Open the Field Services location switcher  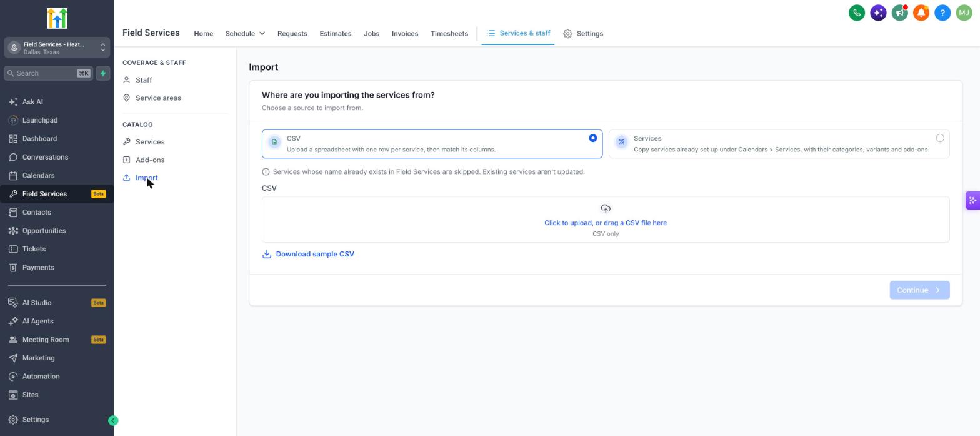pyautogui.click(x=57, y=48)
